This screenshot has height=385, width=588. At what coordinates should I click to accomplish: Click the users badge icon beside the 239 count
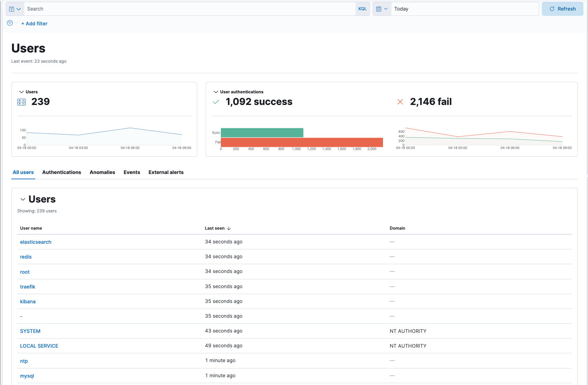click(21, 102)
